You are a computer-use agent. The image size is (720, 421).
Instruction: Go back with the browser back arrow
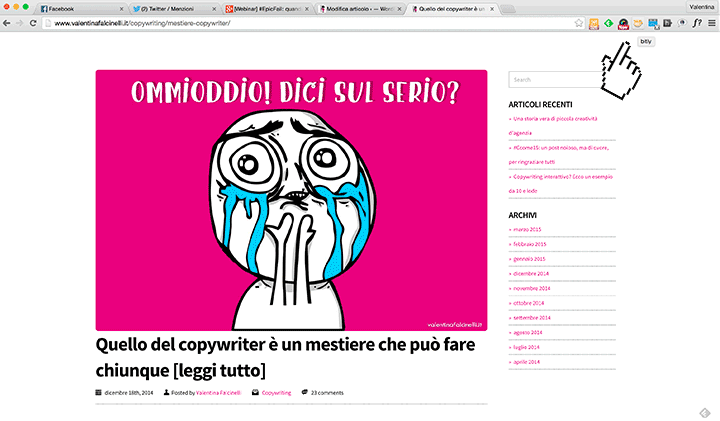[6, 23]
